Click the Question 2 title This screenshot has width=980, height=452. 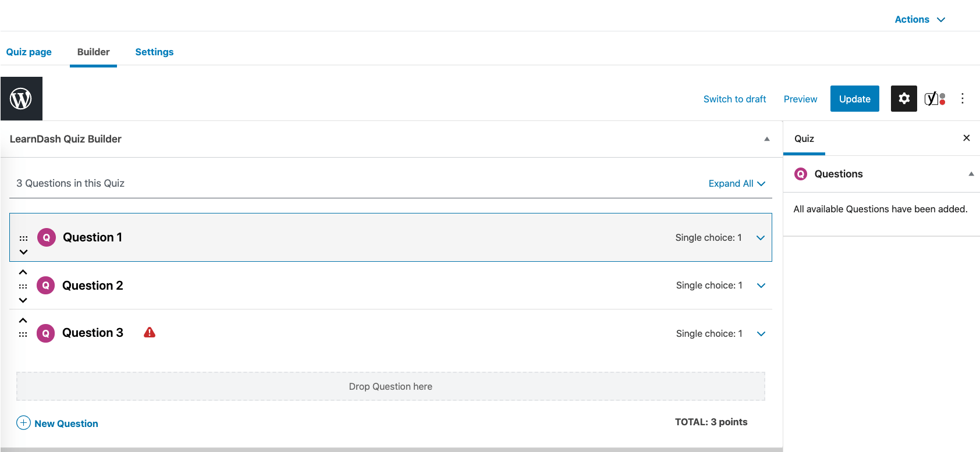coord(93,286)
